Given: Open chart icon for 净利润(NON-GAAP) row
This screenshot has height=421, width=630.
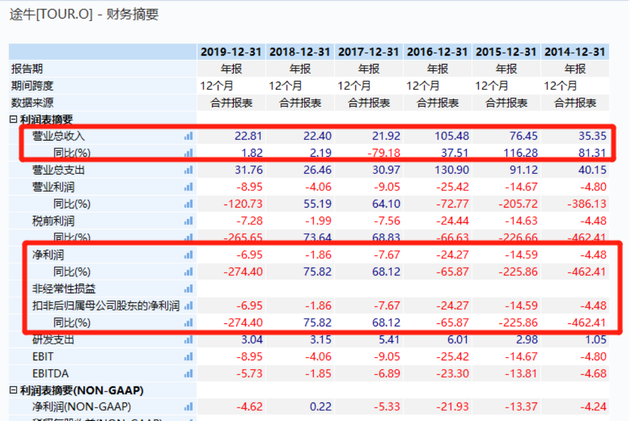Looking at the screenshot, I should pos(188,407).
